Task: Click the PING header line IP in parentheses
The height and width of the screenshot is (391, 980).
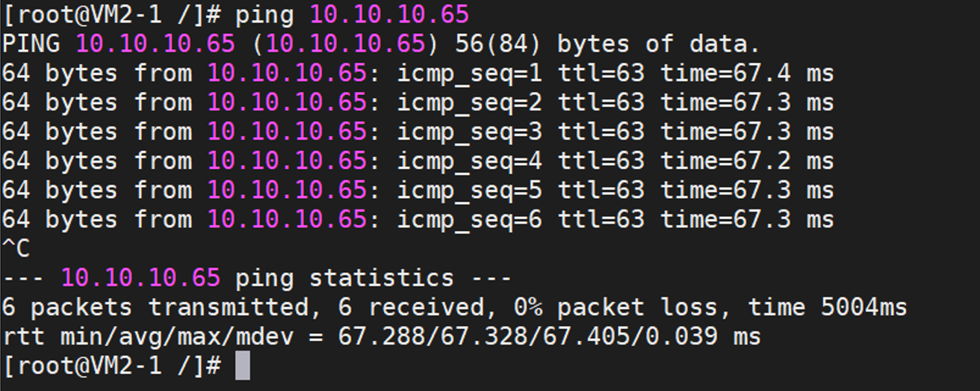Action: click(x=346, y=44)
